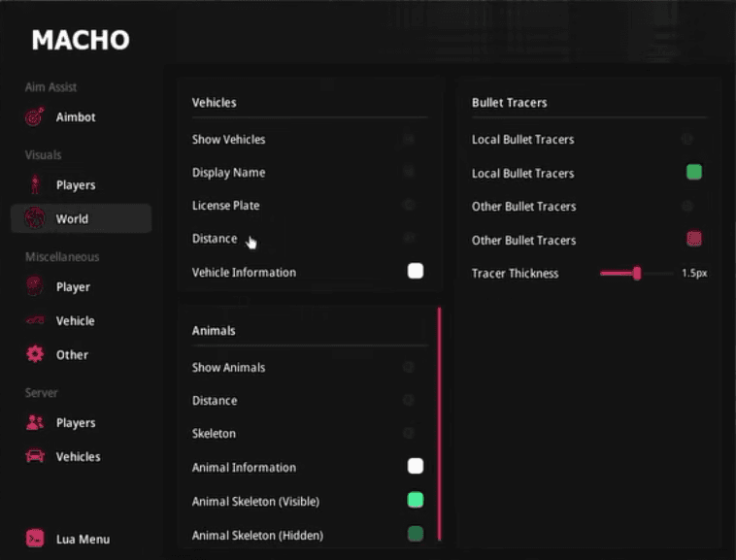Toggle animal Distance display
This screenshot has height=560, width=736.
(409, 400)
